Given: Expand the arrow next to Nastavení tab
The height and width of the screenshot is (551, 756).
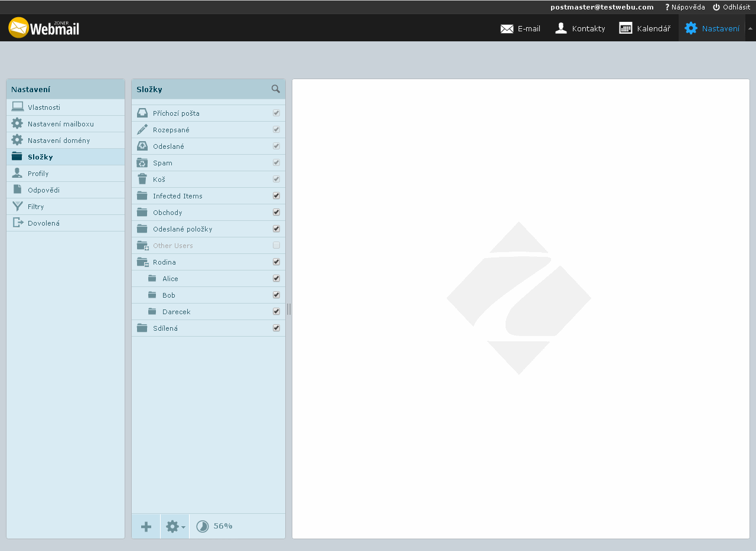Looking at the screenshot, I should (x=750, y=28).
